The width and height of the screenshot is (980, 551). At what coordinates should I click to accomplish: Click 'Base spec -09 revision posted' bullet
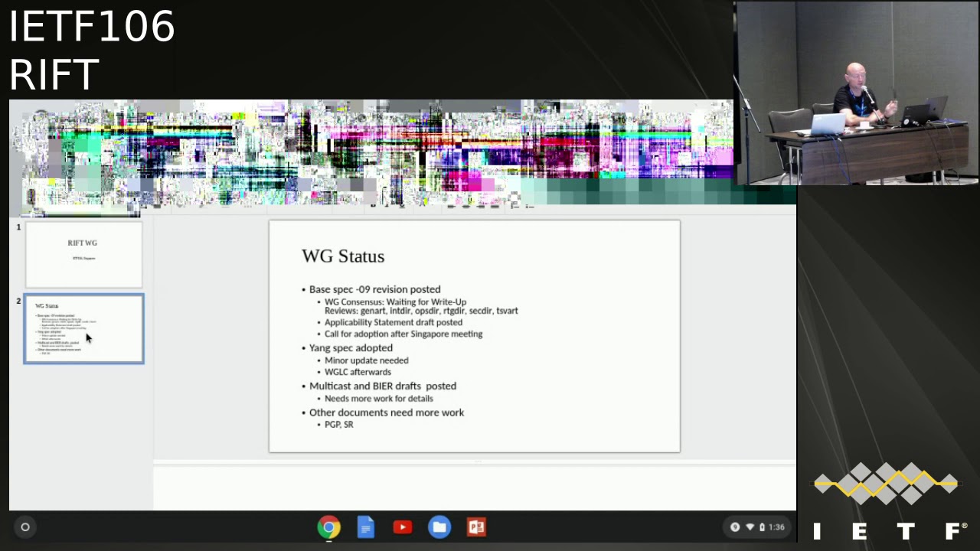click(x=374, y=289)
